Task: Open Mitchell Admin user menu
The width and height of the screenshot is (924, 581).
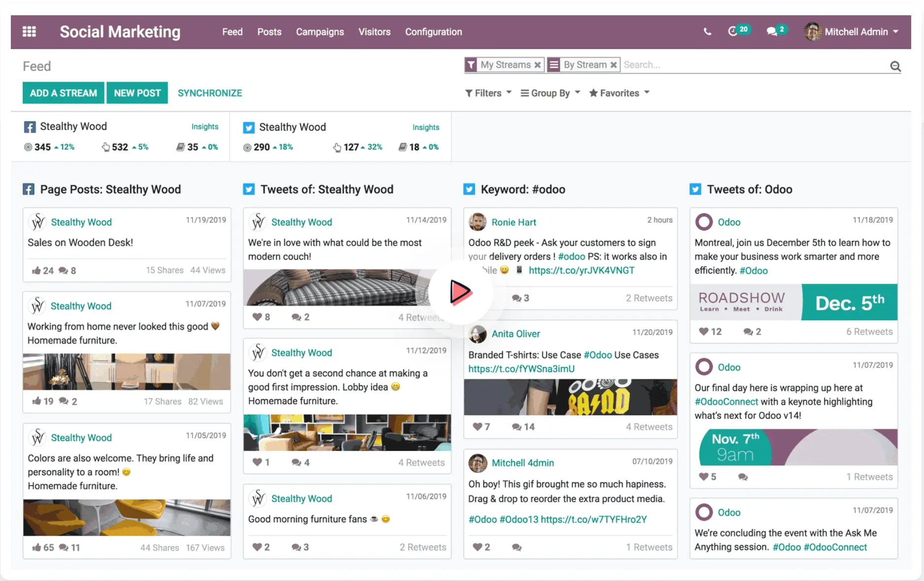Action: 851,32
